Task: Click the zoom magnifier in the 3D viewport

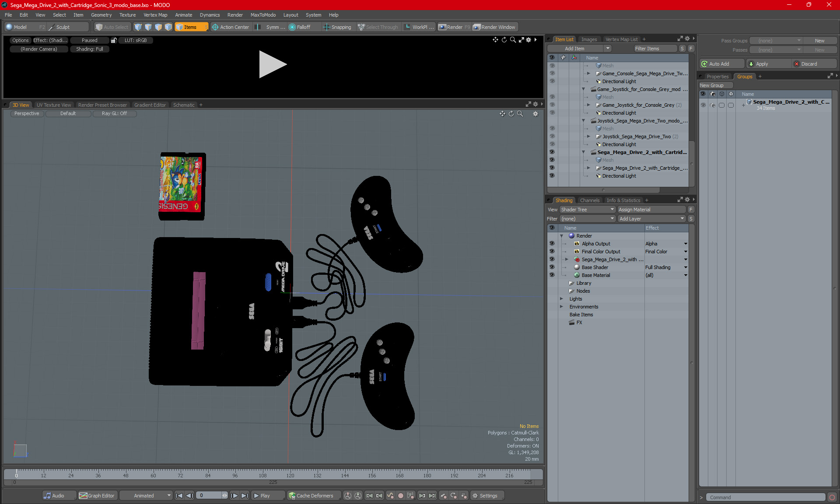Action: pos(520,114)
